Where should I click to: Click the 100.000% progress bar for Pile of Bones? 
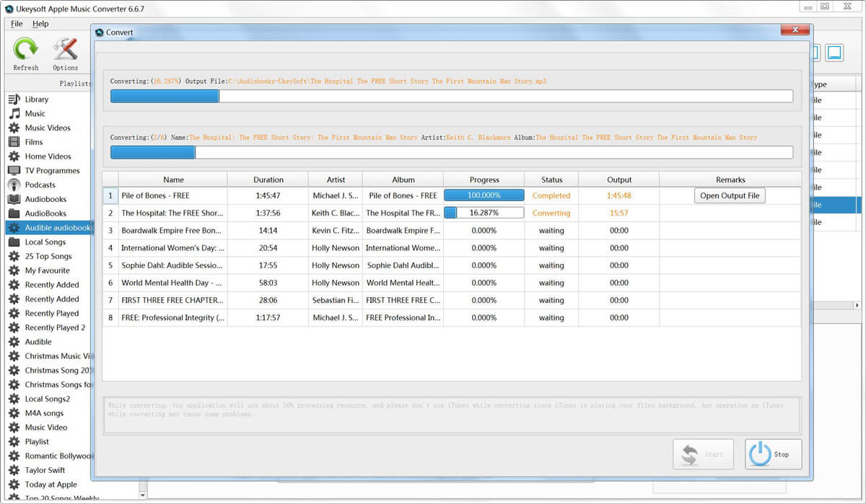click(x=484, y=195)
